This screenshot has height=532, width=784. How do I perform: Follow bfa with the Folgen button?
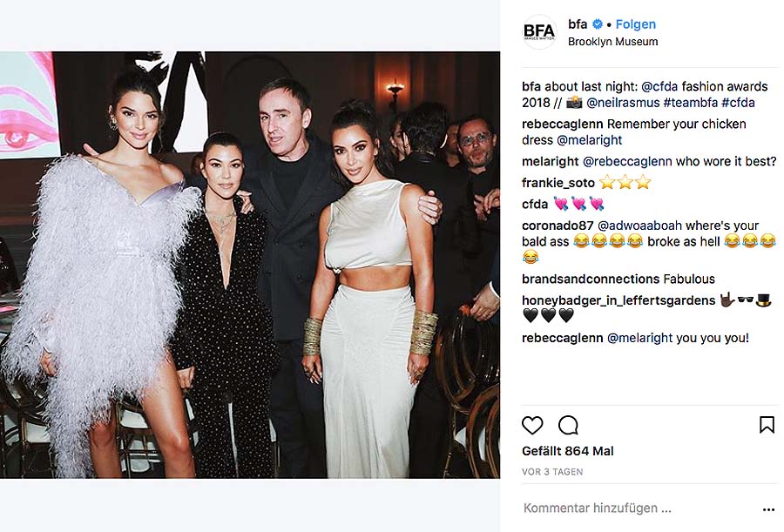click(x=636, y=24)
